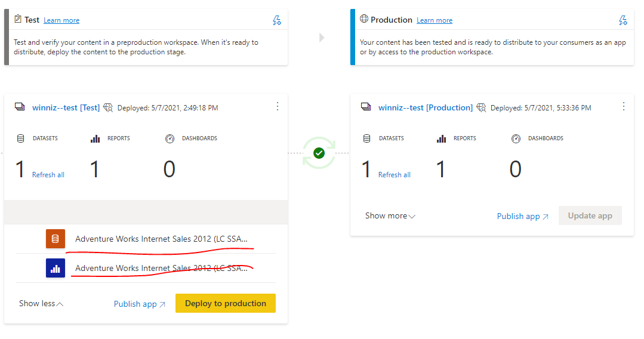
Task: Click the REPORTS label in the Production card
Action: [x=465, y=138]
